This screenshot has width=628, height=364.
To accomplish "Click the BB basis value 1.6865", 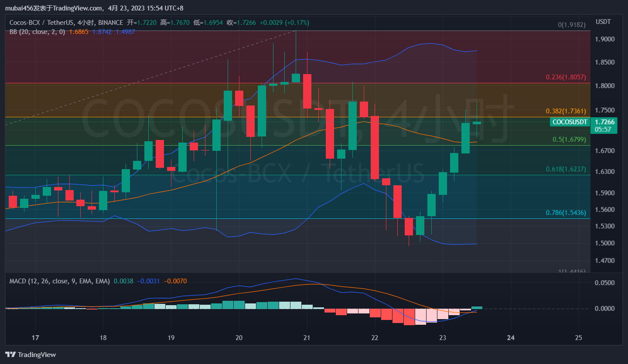I will (78, 32).
